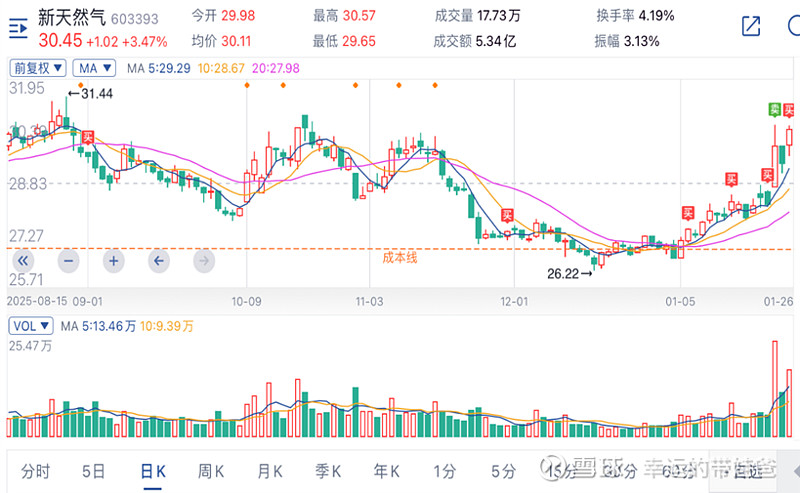Zoom in the chart with plus button
Image resolution: width=800 pixels, height=493 pixels.
coord(113,261)
